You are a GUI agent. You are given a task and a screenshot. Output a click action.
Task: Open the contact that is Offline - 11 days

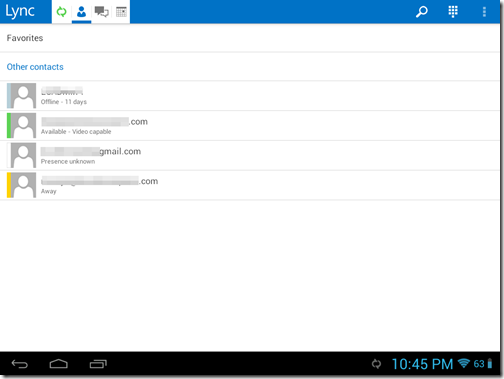coord(249,96)
